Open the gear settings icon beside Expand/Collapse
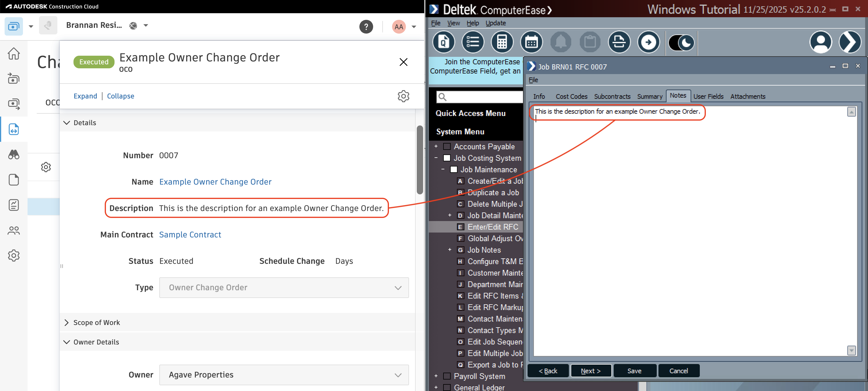The image size is (868, 391). (x=403, y=96)
